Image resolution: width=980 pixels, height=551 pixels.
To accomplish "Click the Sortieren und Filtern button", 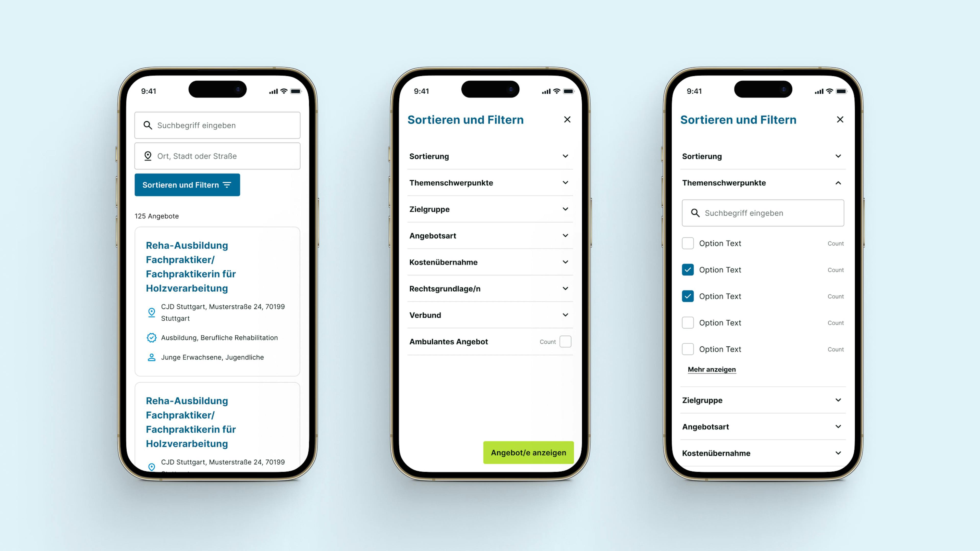I will [x=187, y=185].
